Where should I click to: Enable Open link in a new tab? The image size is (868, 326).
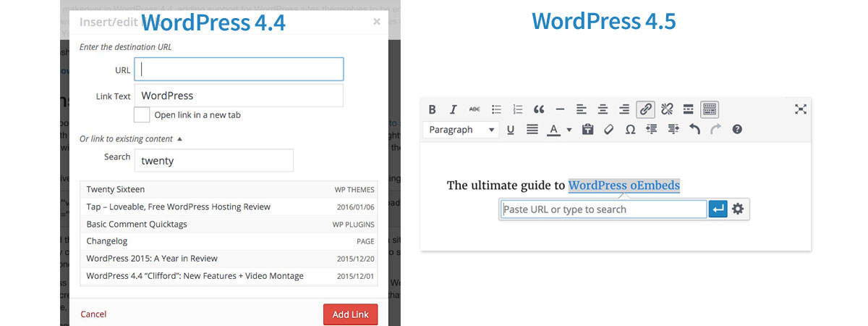(x=142, y=114)
